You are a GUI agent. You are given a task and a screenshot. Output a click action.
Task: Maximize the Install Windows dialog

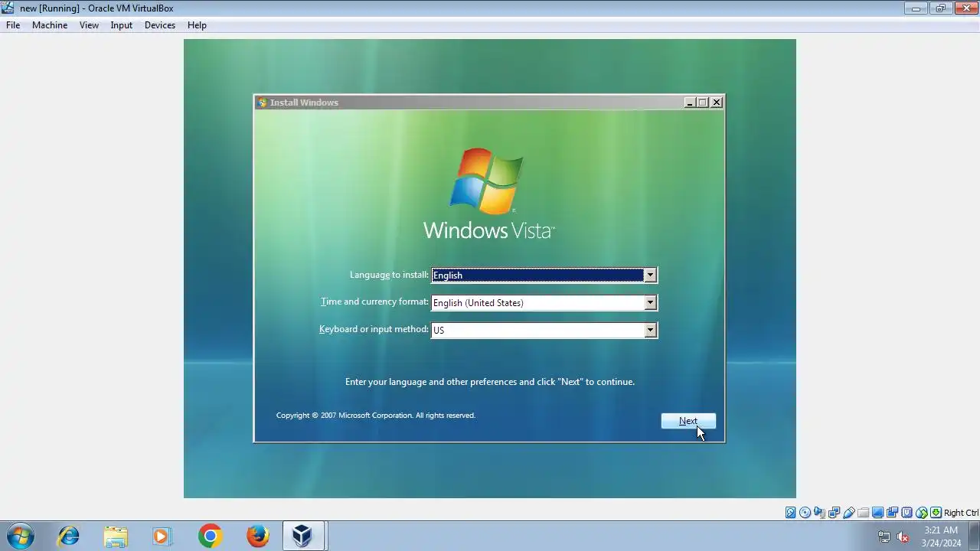[x=703, y=103]
